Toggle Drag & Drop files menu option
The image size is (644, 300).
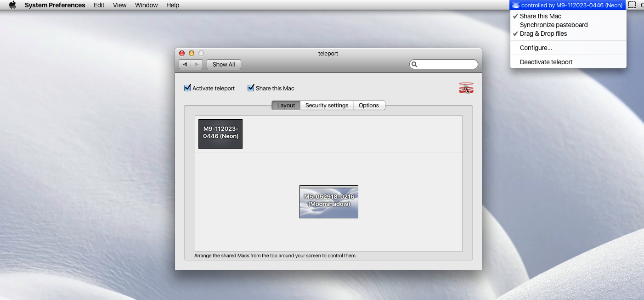[543, 33]
